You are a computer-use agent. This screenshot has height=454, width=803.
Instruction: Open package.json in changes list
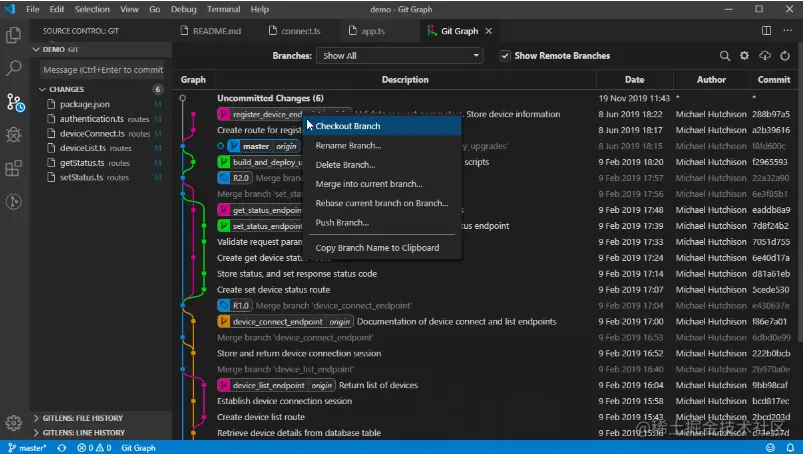coord(101,104)
